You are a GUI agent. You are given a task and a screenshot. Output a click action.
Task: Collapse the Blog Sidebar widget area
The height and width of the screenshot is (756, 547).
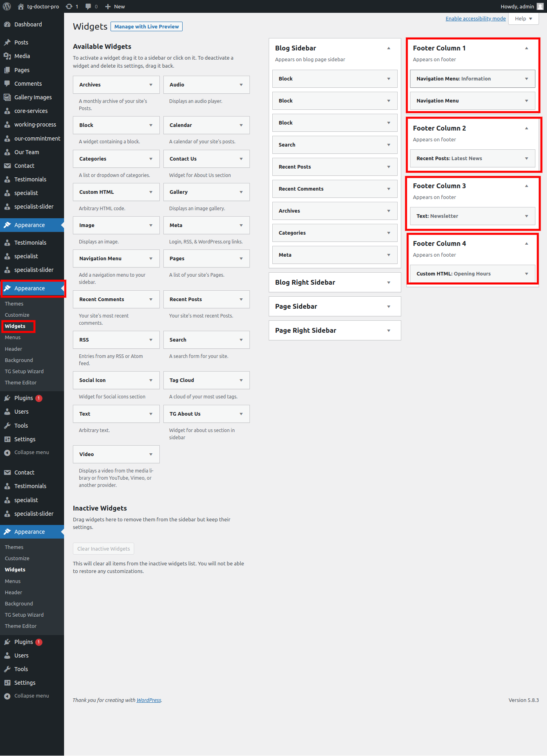[388, 48]
